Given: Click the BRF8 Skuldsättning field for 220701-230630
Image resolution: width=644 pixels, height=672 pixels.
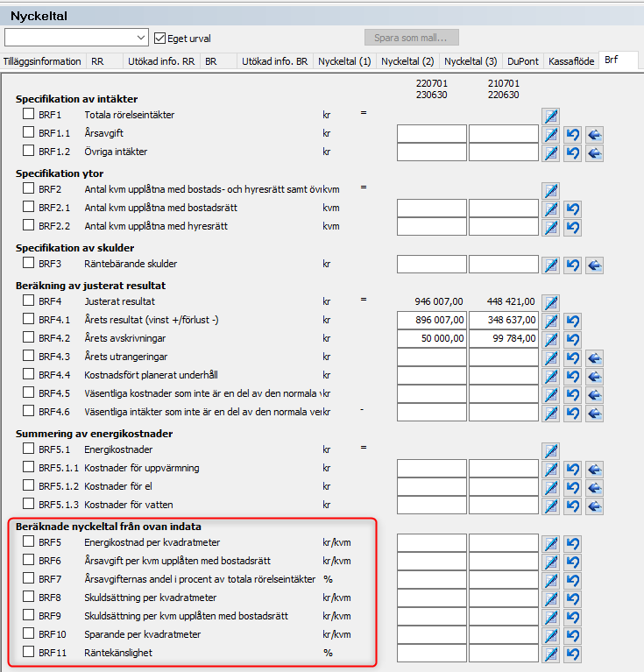Looking at the screenshot, I should 431,598.
